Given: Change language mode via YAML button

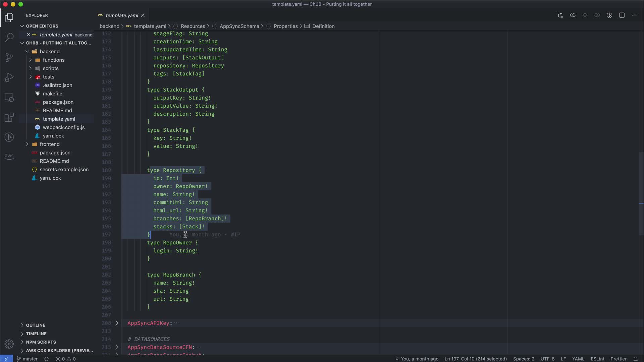Looking at the screenshot, I should (x=578, y=359).
